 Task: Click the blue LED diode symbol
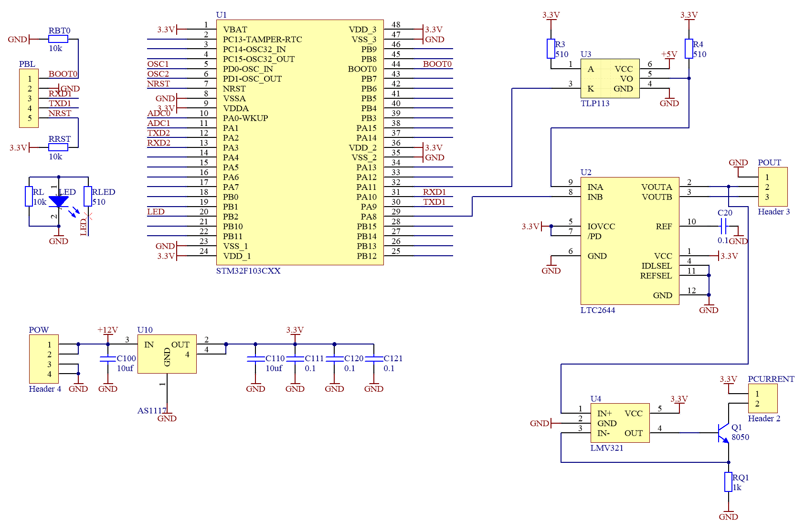tap(59, 202)
